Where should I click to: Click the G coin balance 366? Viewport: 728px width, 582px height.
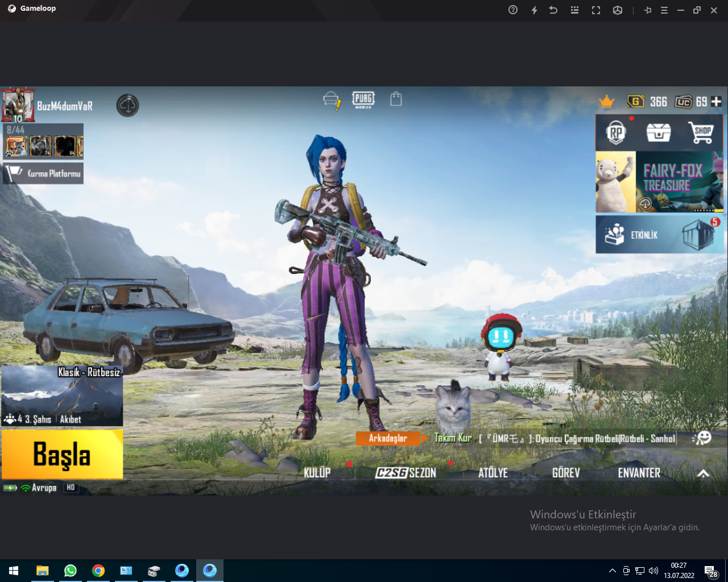(x=647, y=102)
